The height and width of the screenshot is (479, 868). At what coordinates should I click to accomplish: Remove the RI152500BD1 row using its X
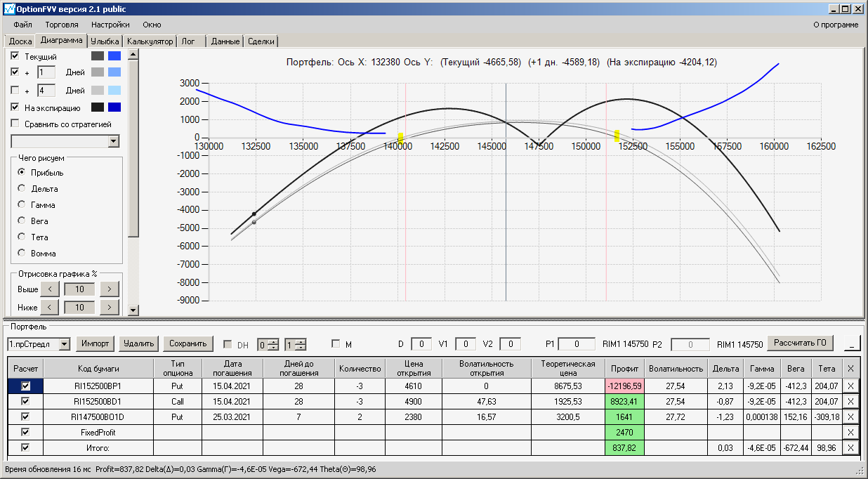(x=850, y=401)
